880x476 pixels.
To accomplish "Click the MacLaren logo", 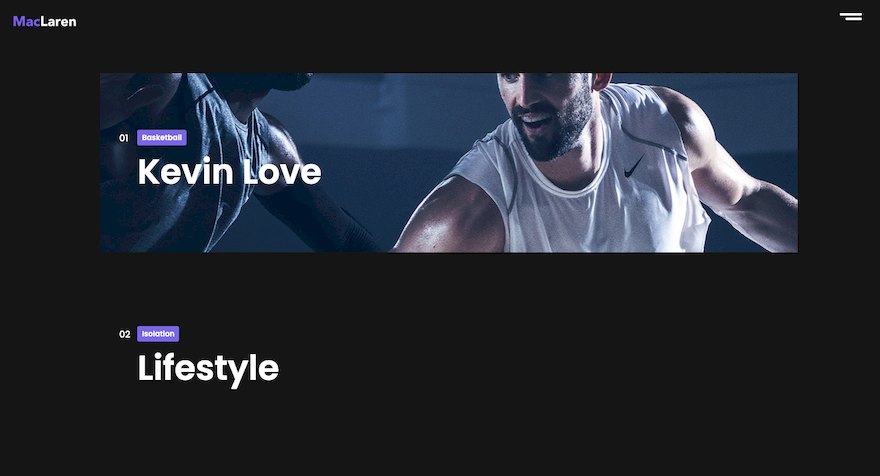I will point(44,21).
